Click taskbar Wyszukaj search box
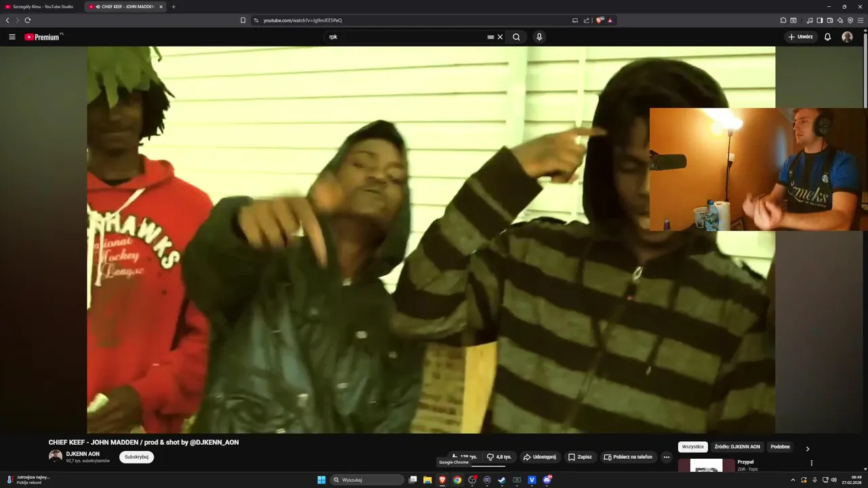Image resolution: width=868 pixels, height=488 pixels. point(367,480)
